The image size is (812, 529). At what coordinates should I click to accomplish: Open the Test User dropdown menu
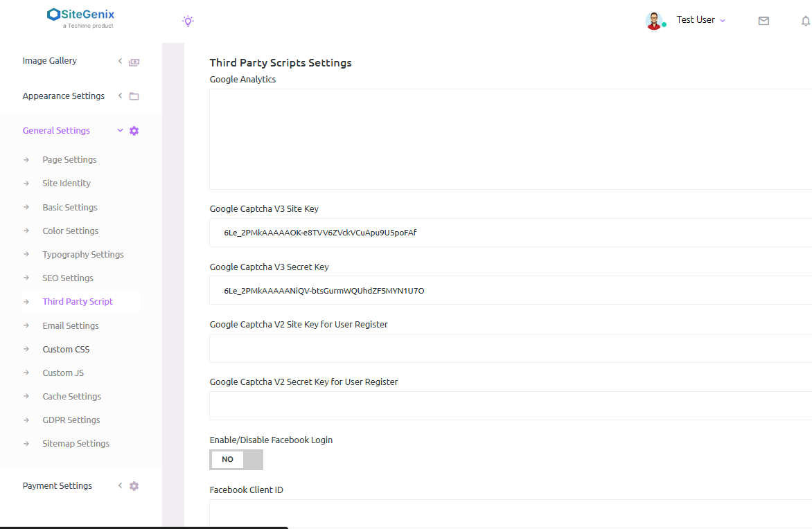(700, 20)
